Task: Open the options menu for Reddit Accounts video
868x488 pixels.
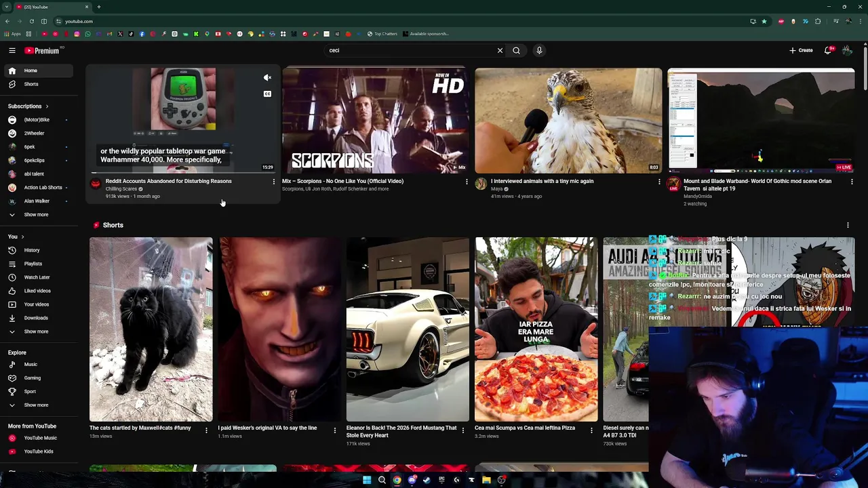Action: pos(274,182)
